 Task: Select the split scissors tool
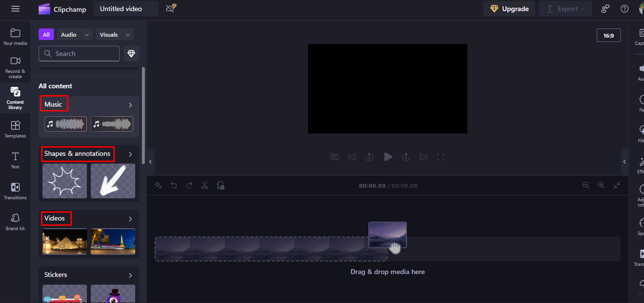pyautogui.click(x=204, y=185)
